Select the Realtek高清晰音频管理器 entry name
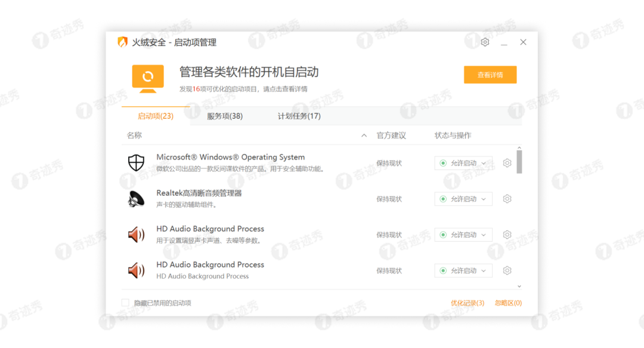The height and width of the screenshot is (348, 644). 199,193
